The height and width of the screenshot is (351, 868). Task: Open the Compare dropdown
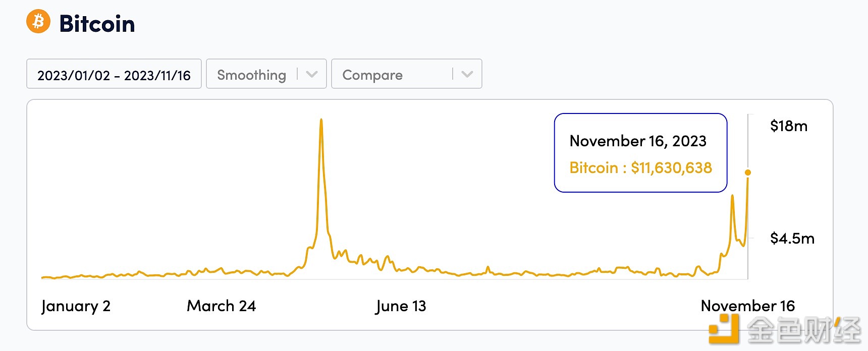click(x=407, y=74)
